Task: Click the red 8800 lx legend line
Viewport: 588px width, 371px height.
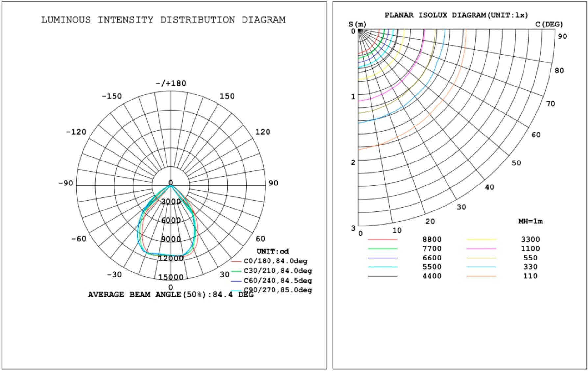Action: point(383,240)
